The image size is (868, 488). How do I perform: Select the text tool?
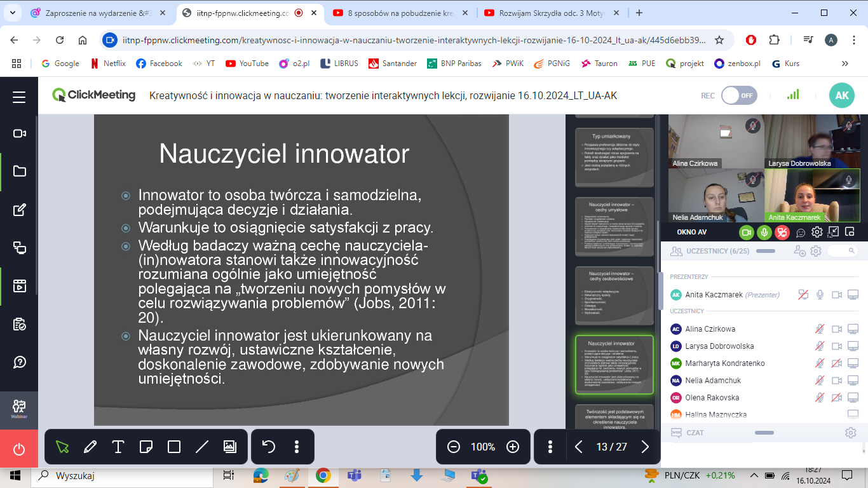118,447
